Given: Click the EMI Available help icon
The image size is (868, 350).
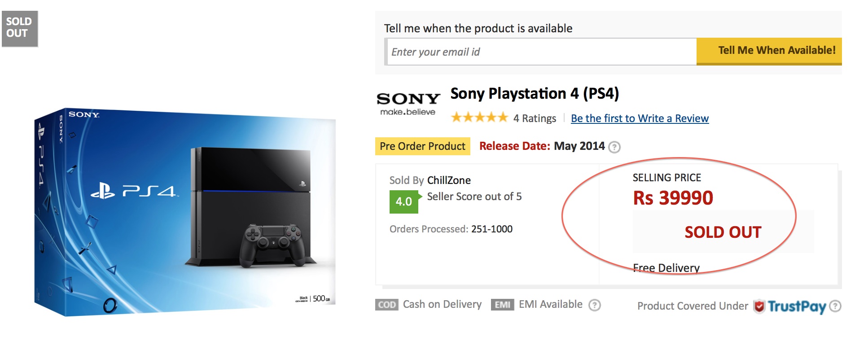Looking at the screenshot, I should click(x=595, y=305).
